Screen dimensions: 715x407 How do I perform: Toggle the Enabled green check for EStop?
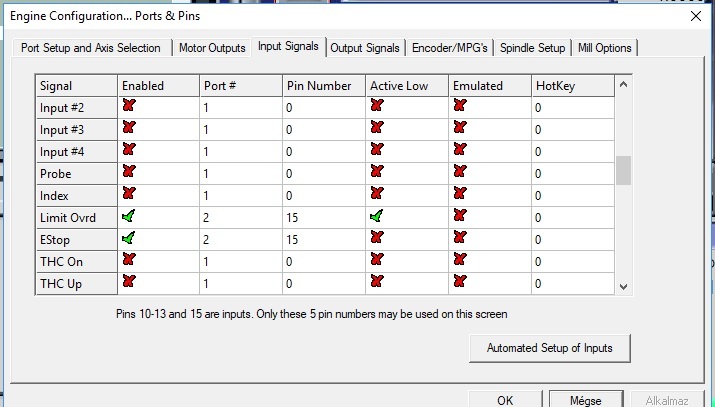[128, 239]
